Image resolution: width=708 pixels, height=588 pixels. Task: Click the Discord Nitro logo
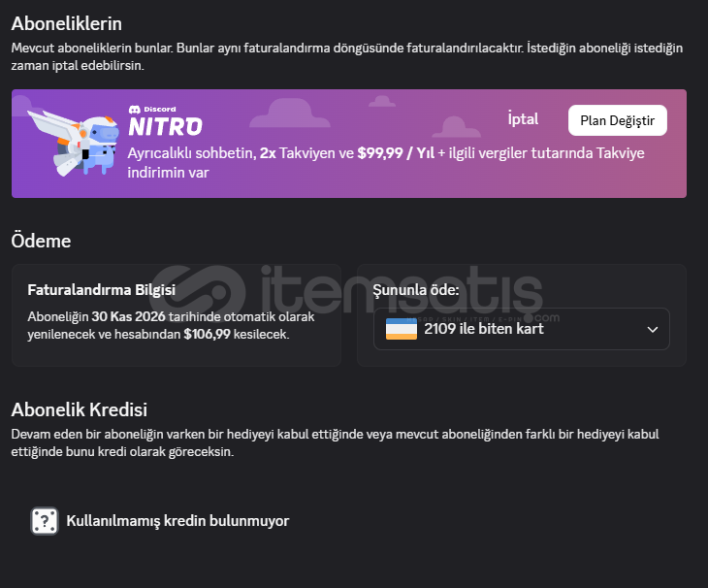click(165, 120)
